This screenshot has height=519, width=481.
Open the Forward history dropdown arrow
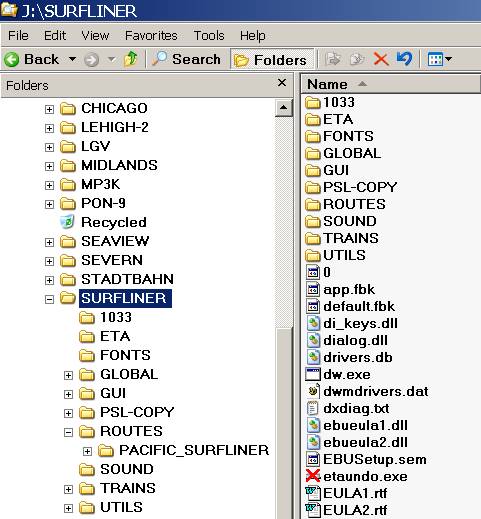[x=112, y=60]
